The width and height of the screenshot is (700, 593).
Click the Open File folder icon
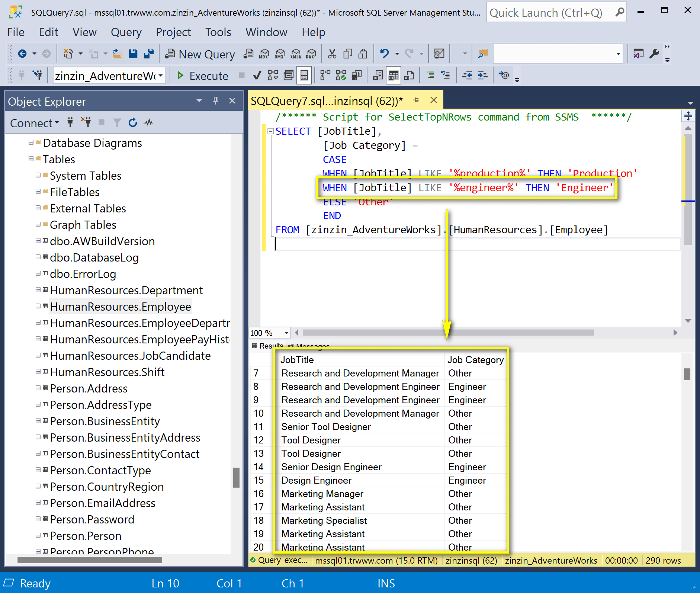point(118,54)
